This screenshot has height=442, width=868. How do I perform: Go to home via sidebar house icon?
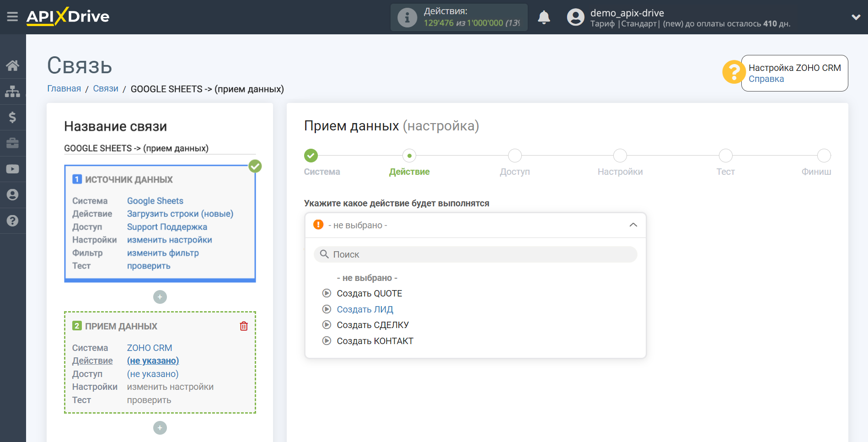[x=12, y=65]
